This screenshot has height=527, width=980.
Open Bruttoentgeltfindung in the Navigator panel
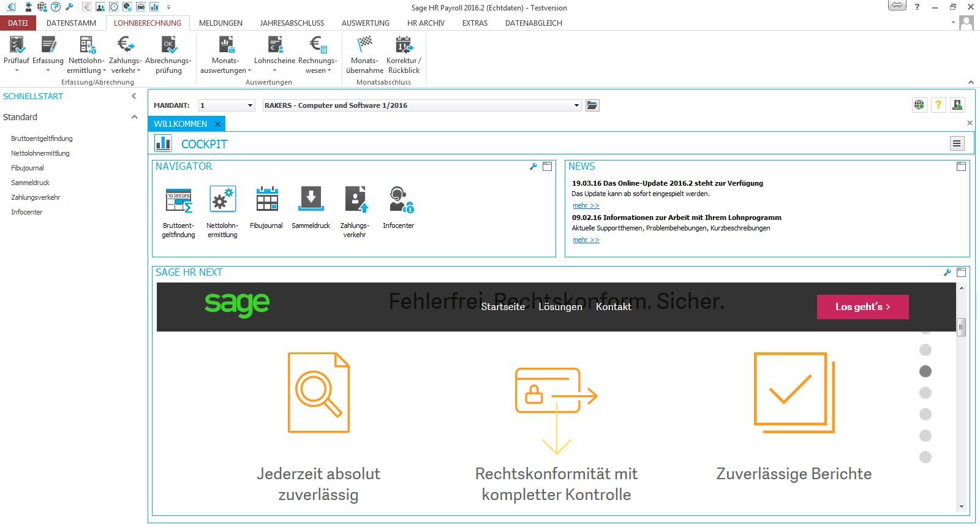click(x=179, y=200)
